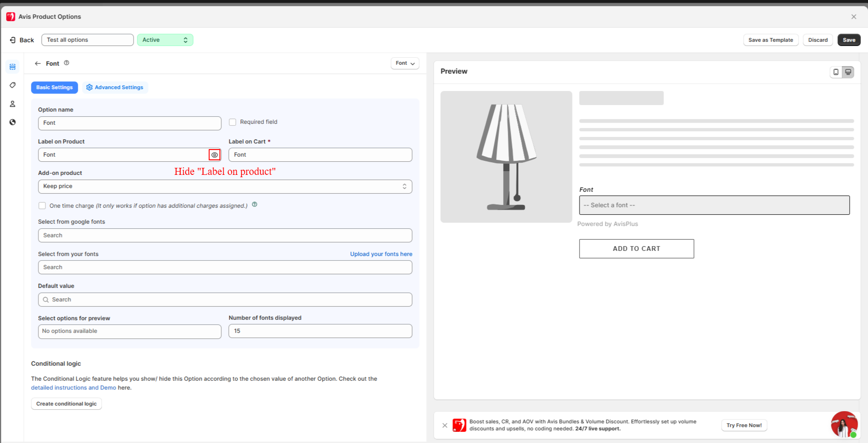This screenshot has height=443, width=868.
Task: Switch preview to mobile view
Action: 836,72
